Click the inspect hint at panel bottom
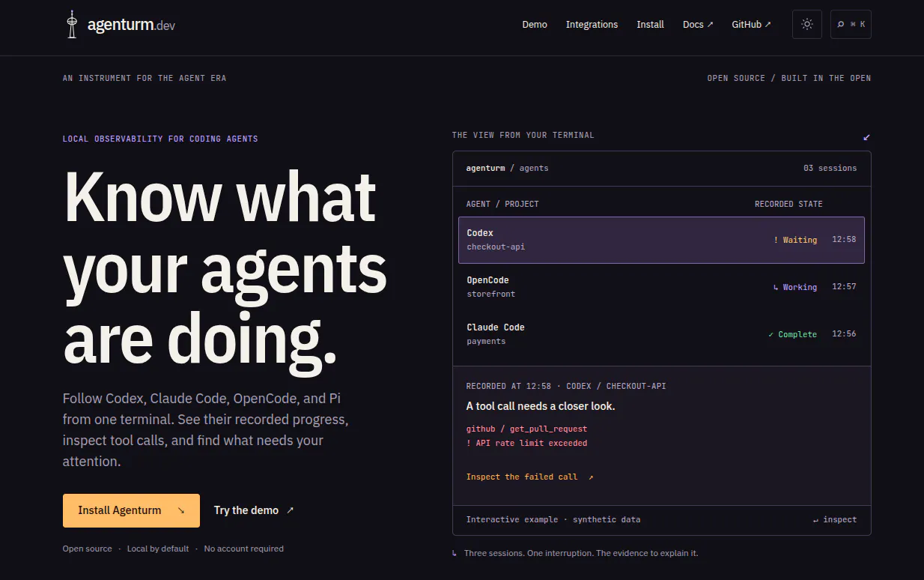The image size is (924, 580). (x=834, y=519)
